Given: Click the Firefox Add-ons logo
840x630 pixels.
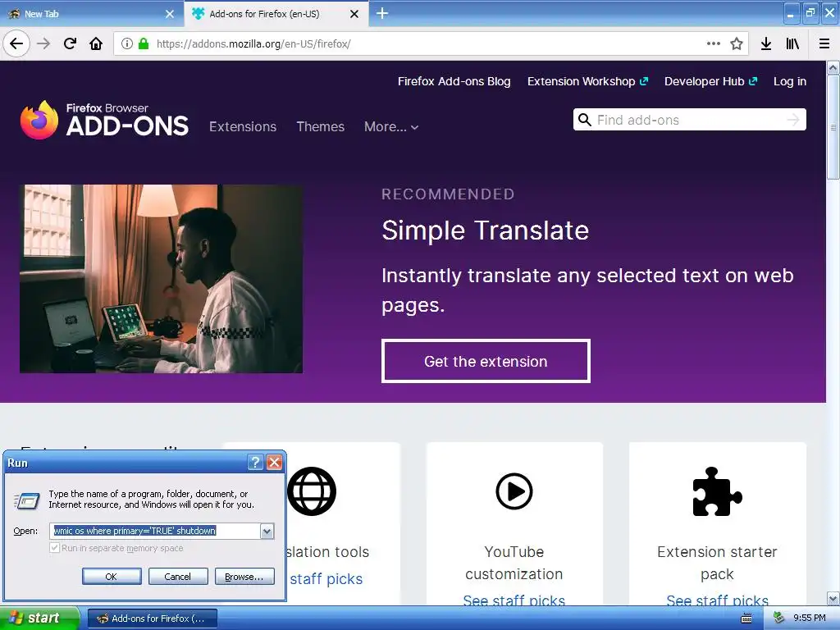Looking at the screenshot, I should [x=104, y=120].
